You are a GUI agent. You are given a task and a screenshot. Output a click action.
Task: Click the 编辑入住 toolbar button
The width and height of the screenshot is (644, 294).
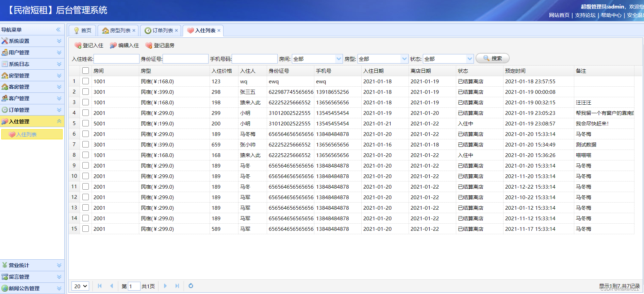tap(125, 45)
